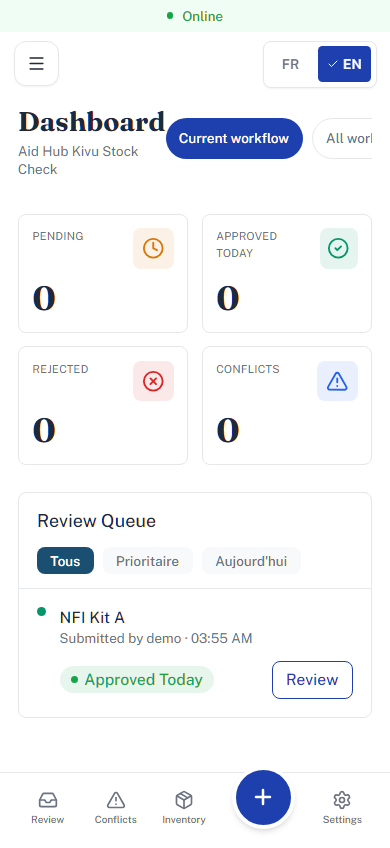
Task: Click the Review button for NFI Kit A
Action: click(x=312, y=680)
